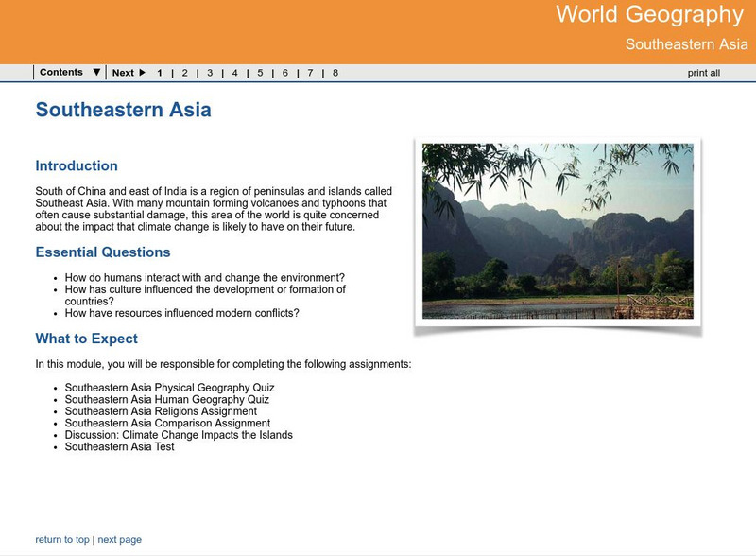Follow the next page link at bottom

120,540
